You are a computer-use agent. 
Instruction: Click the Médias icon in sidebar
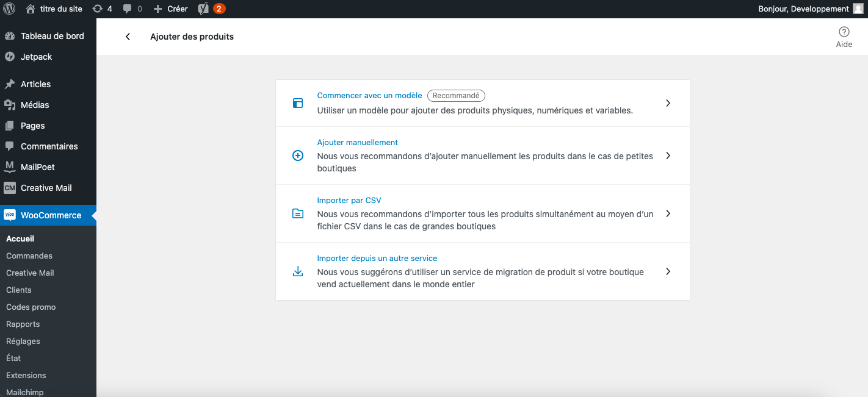[x=10, y=105]
